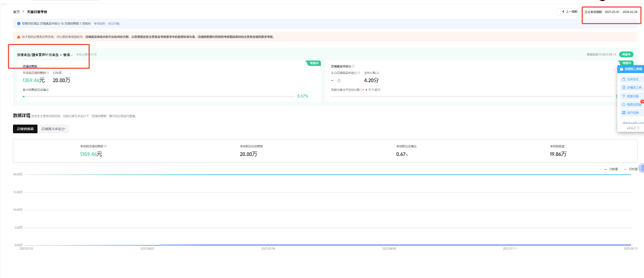Viewport: 644px width, 278px height.
Task: Switch to the 店铺真实体验分 tab
Action: (53, 129)
